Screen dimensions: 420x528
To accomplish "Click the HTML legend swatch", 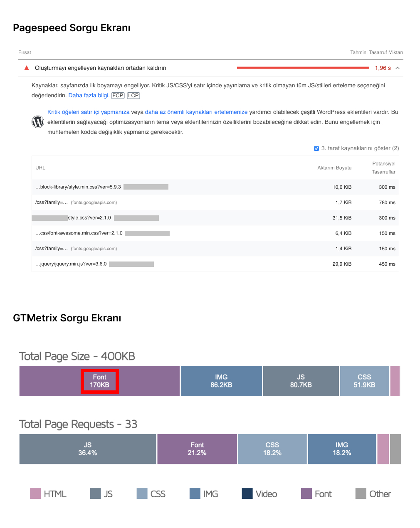I will 35,493.
